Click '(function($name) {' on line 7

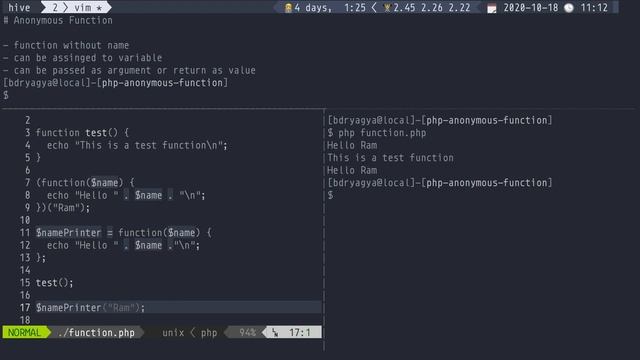pos(85,182)
